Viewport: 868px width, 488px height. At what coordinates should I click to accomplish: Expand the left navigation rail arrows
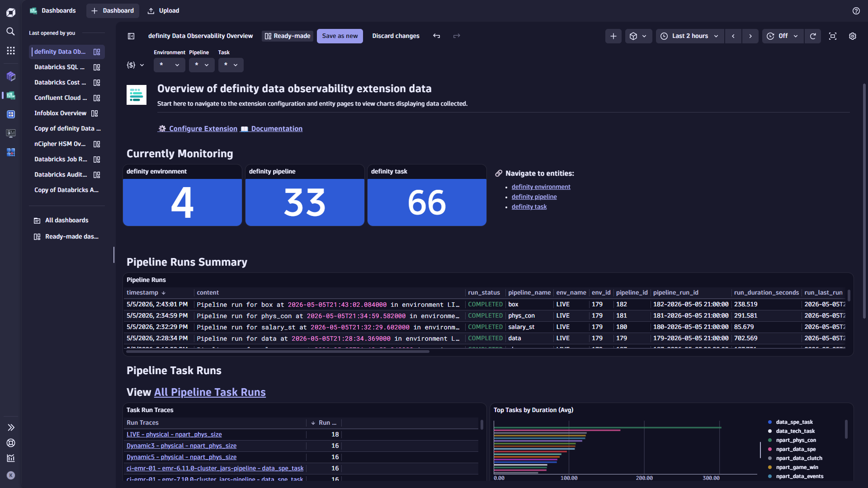11,427
